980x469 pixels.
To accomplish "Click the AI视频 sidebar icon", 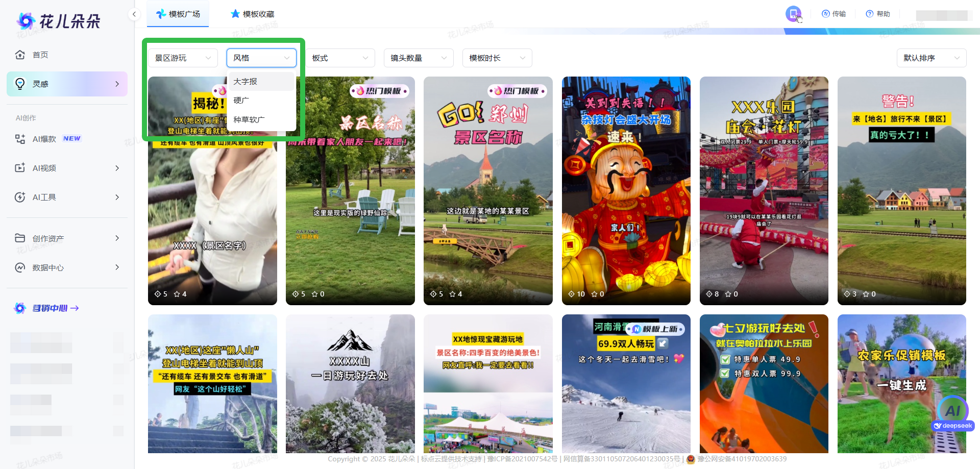I will point(20,168).
